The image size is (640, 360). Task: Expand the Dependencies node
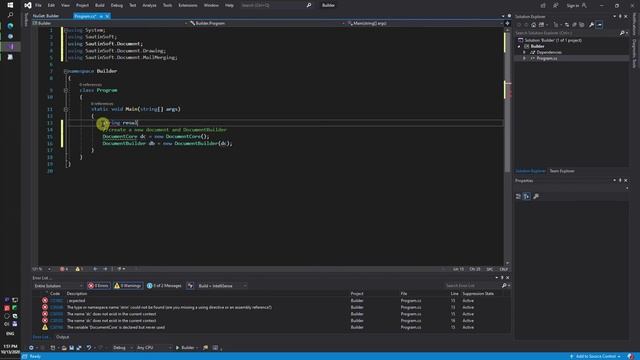pyautogui.click(x=524, y=52)
